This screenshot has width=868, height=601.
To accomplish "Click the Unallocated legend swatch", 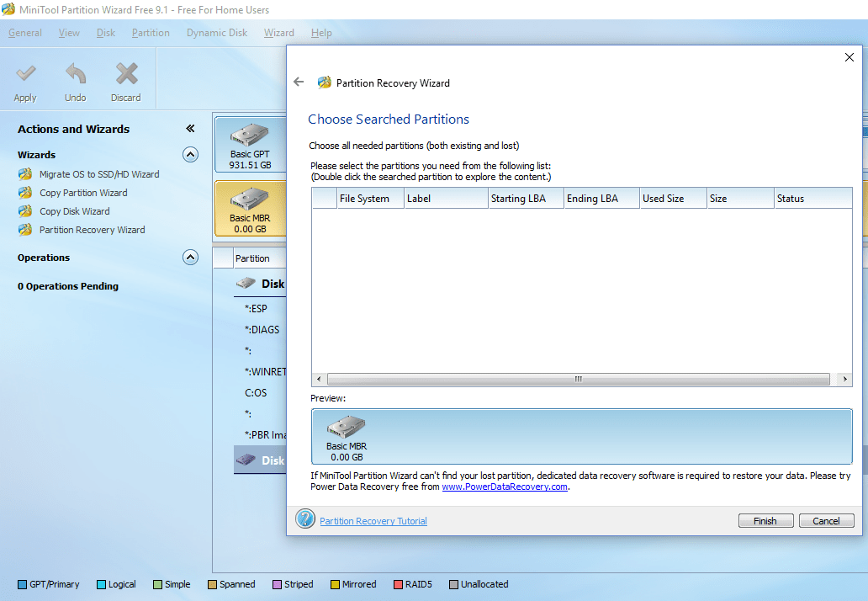I will 453,584.
